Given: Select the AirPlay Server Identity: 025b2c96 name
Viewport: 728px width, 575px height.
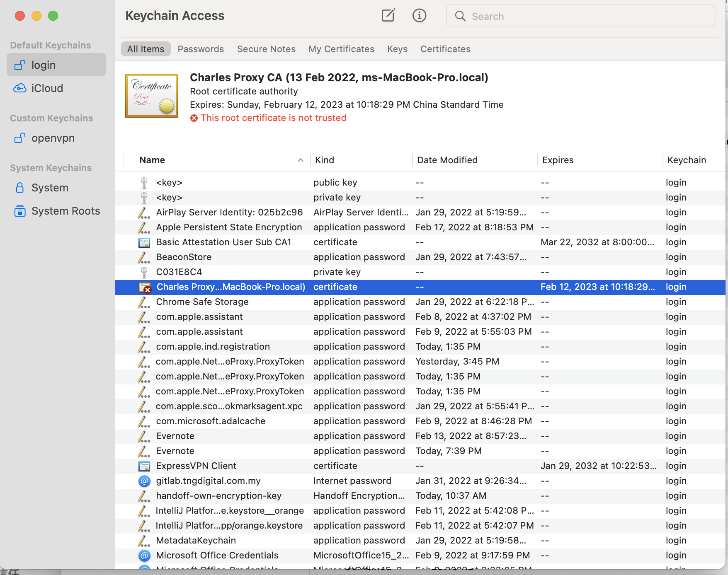Looking at the screenshot, I should [x=229, y=212].
